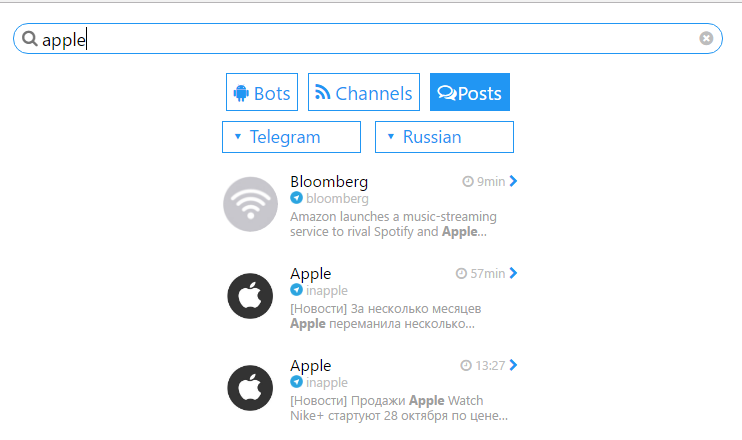Click the Bloomberg wifi avatar icon
Screen dimensions: 742x440
click(x=250, y=204)
